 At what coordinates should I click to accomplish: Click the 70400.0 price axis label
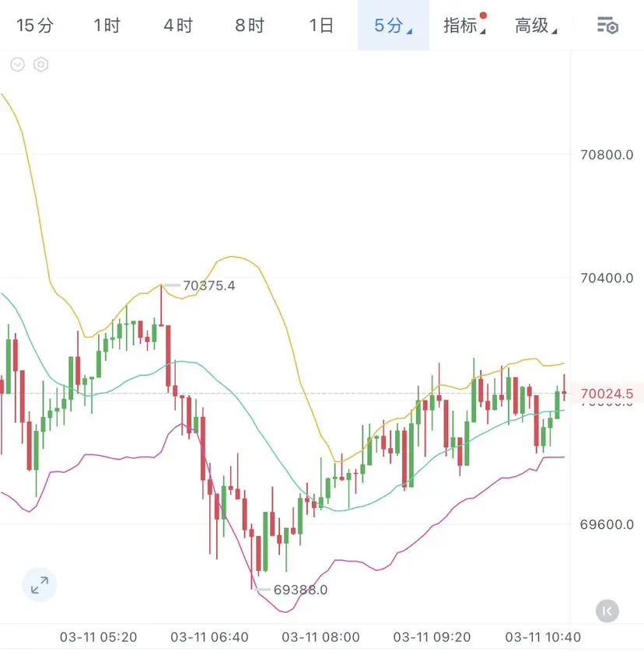(607, 278)
